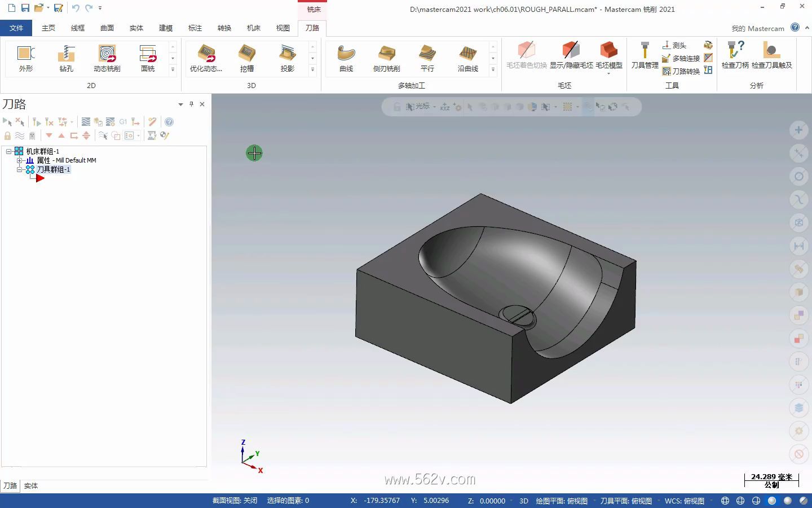Expand the 2D toolpath gallery

[x=173, y=69]
